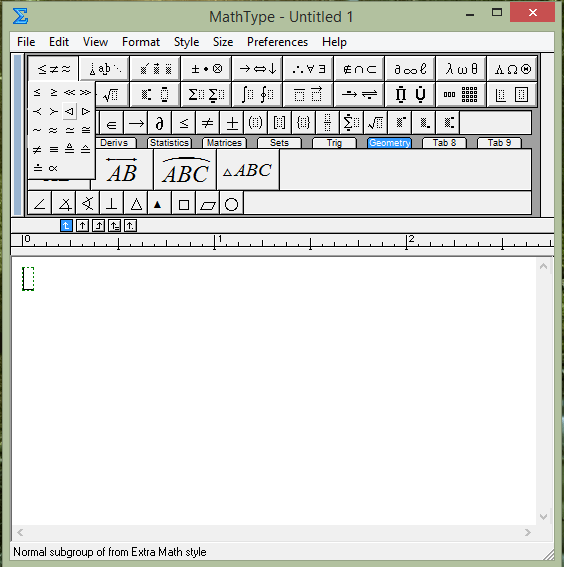Insert the filled black triangle symbol
The height and width of the screenshot is (567, 564).
pos(158,204)
